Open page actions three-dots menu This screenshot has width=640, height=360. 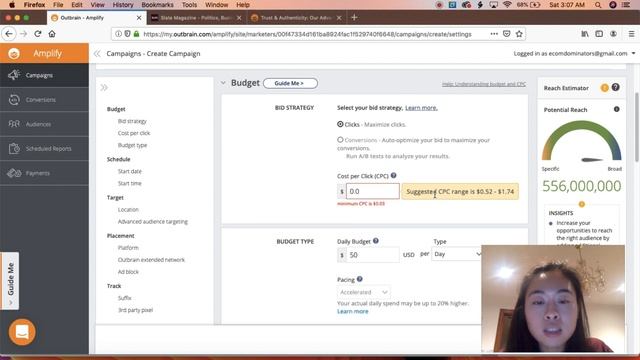(x=494, y=34)
